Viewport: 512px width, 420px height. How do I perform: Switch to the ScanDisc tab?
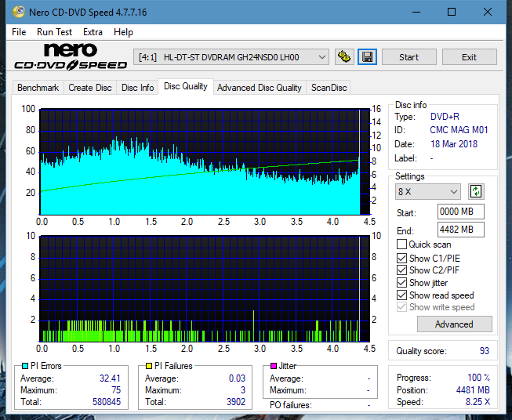point(329,88)
